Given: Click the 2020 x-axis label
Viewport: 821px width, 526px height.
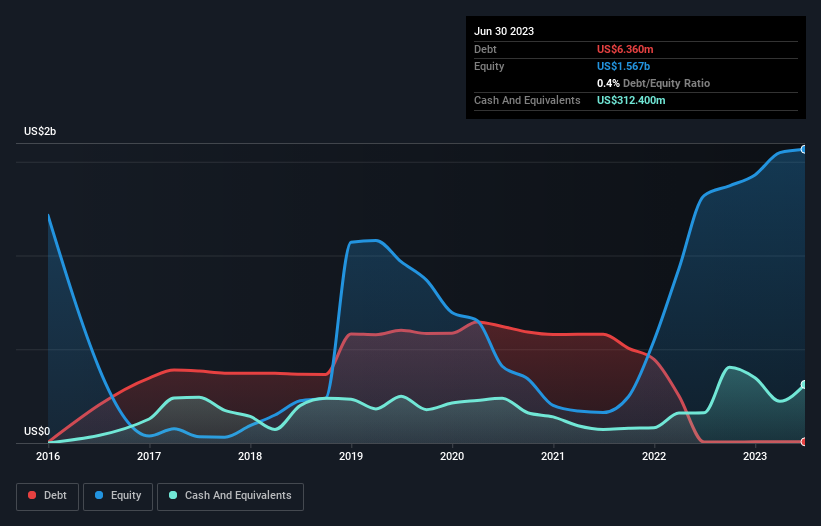Looking at the screenshot, I should (452, 456).
